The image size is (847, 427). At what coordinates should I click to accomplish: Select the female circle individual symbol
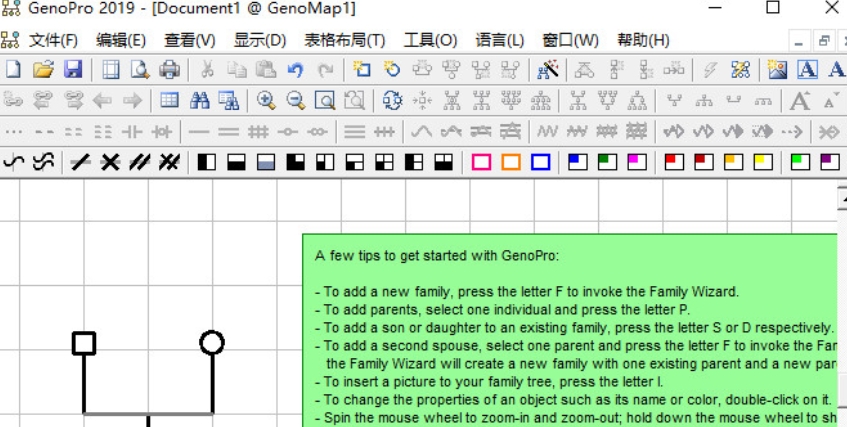(x=212, y=343)
